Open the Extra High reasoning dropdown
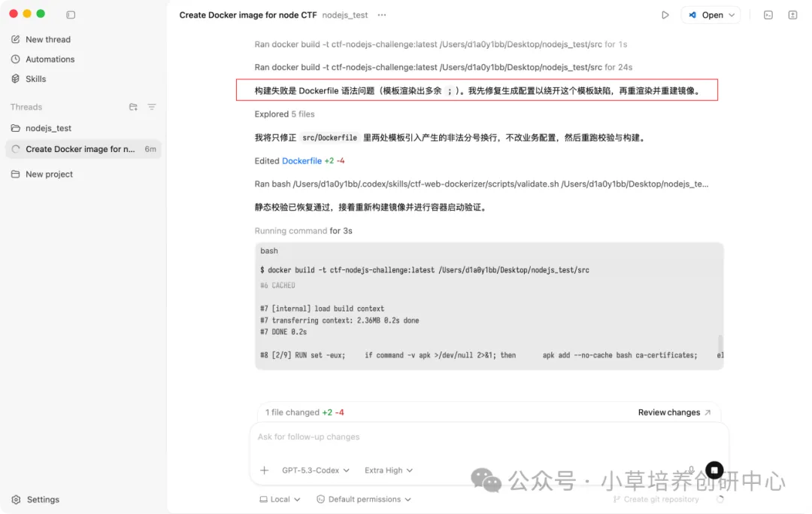Image resolution: width=812 pixels, height=514 pixels. coord(389,470)
